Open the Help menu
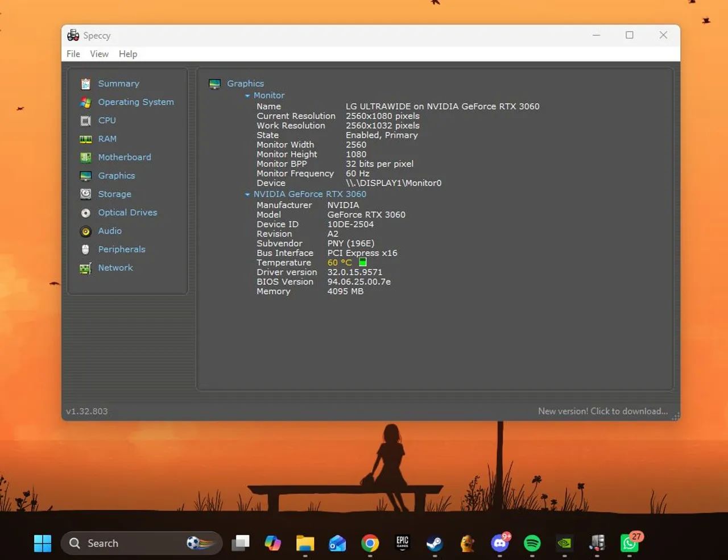The width and height of the screenshot is (728, 560). click(128, 54)
